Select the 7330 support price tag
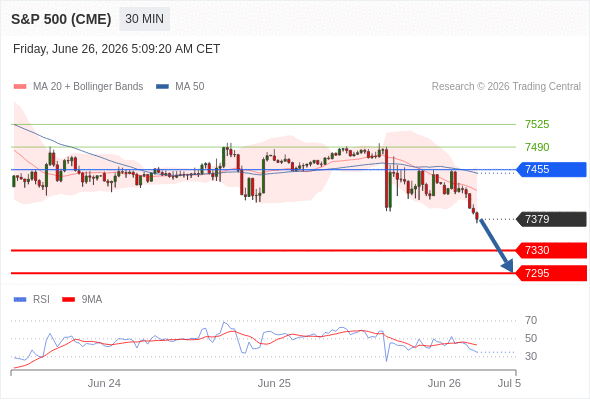 551,250
